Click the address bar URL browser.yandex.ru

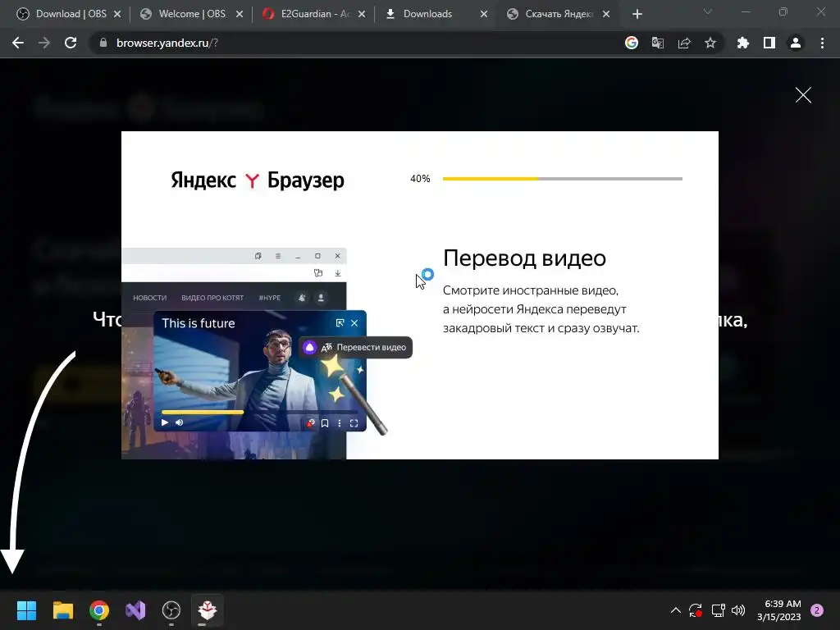(x=167, y=43)
